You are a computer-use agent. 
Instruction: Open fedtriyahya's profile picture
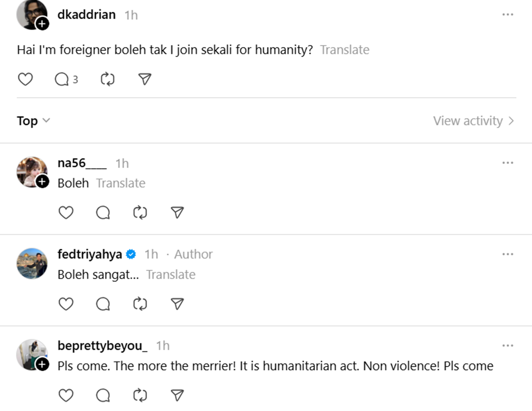[x=32, y=263]
